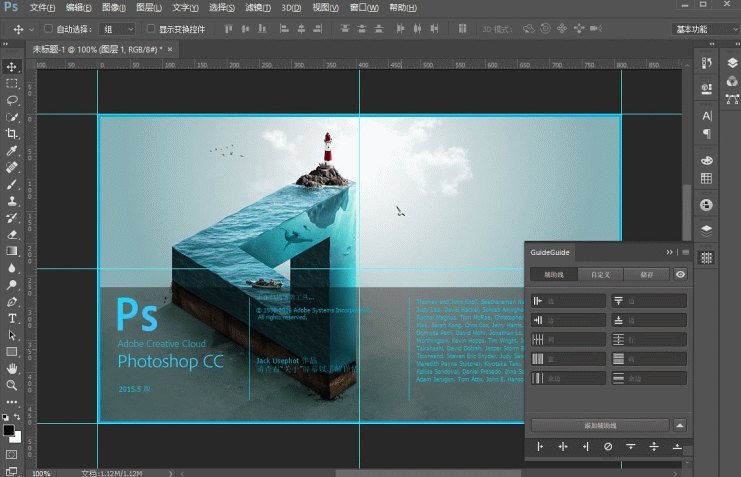The image size is (741, 477).
Task: Select the Crop tool
Action: [x=12, y=134]
